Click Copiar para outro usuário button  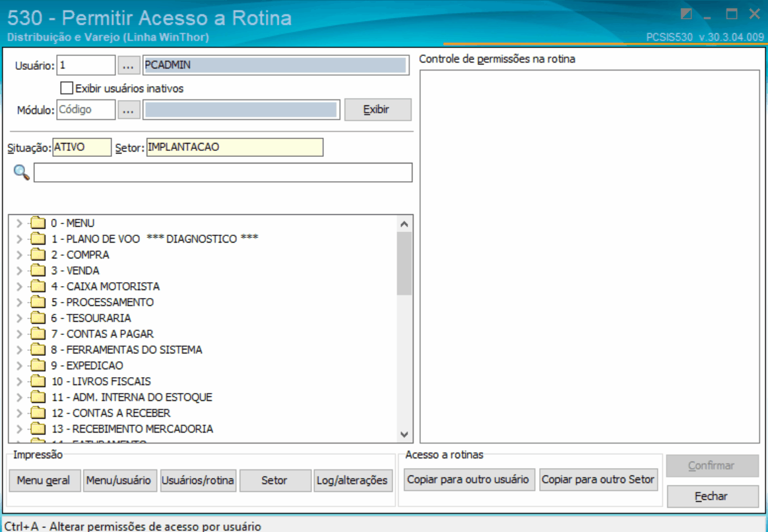[468, 480]
